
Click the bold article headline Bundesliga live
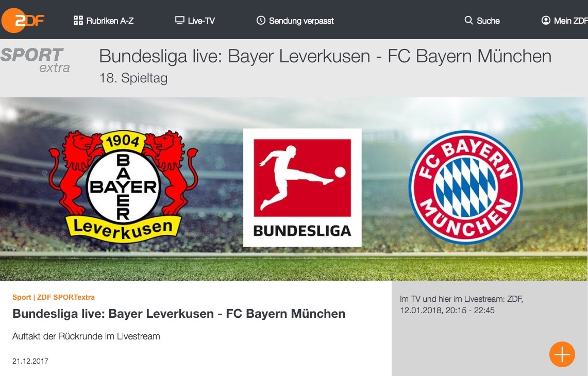pos(179,313)
